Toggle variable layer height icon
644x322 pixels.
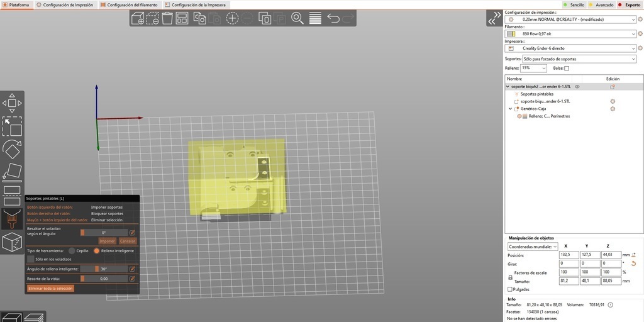point(315,18)
